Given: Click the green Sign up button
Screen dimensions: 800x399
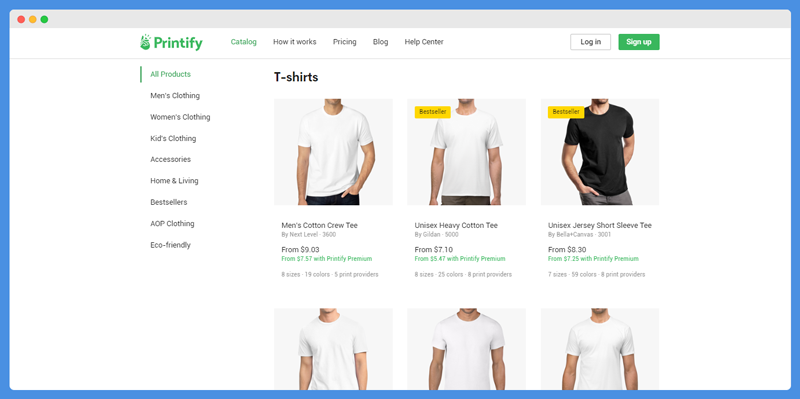Looking at the screenshot, I should point(639,42).
